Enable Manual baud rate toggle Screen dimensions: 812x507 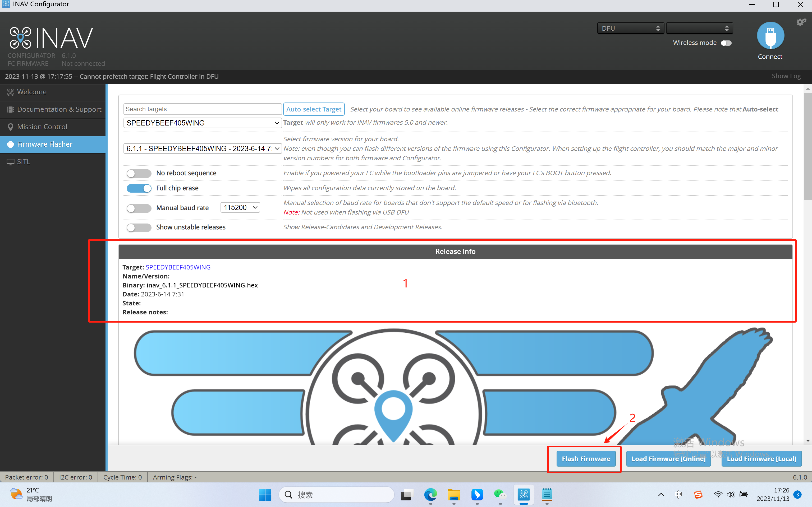(x=139, y=208)
